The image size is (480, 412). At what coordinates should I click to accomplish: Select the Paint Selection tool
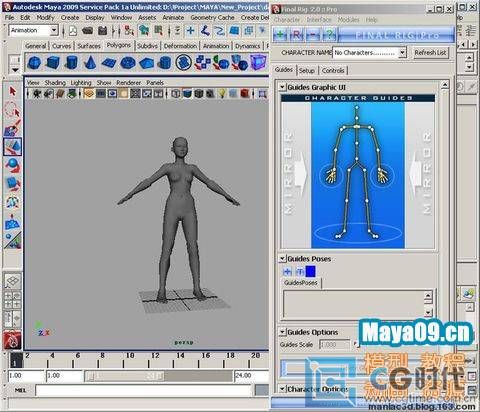click(x=13, y=128)
